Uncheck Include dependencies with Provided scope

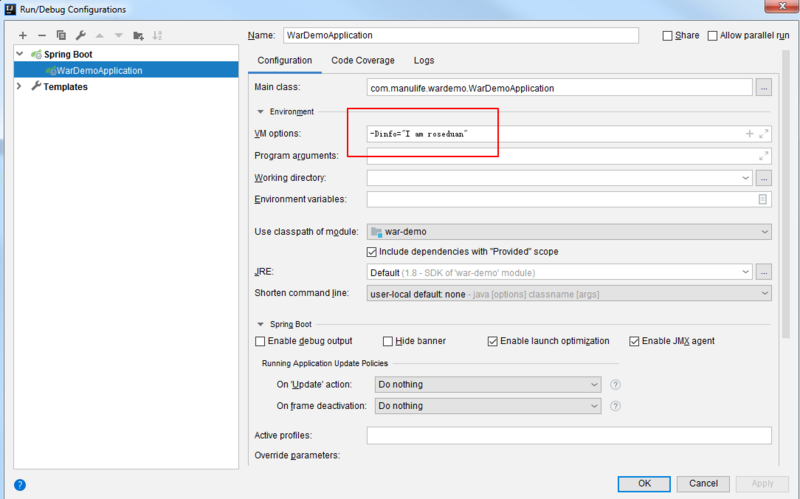point(371,252)
